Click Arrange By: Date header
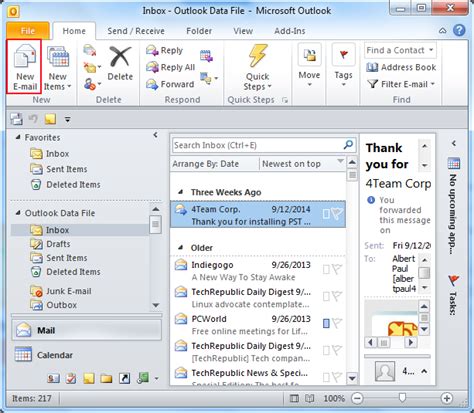 tap(206, 164)
